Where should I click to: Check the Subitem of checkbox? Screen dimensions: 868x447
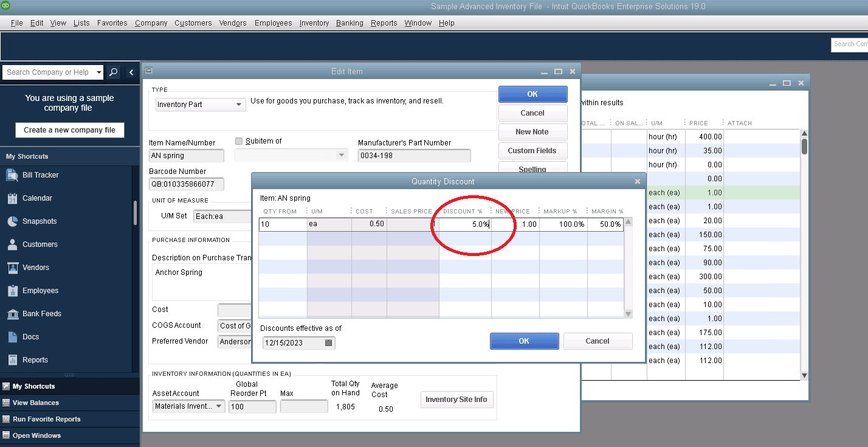tap(238, 140)
